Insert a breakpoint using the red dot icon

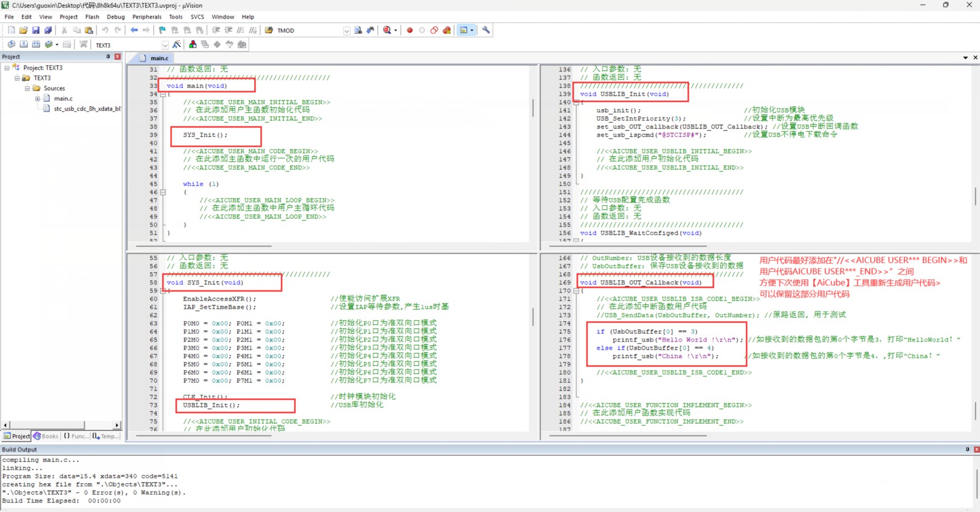[409, 30]
